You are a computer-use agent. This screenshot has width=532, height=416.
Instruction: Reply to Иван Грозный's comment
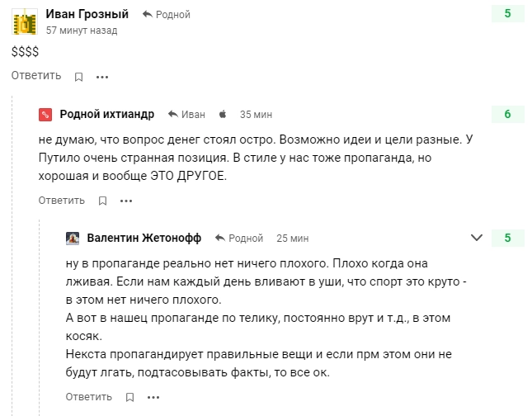pos(36,76)
